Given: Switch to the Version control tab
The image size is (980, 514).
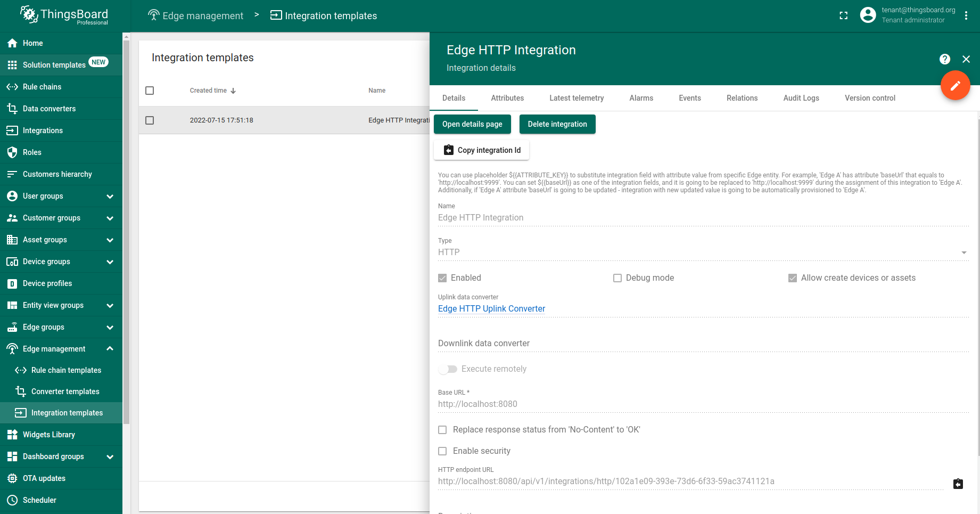Looking at the screenshot, I should point(870,98).
